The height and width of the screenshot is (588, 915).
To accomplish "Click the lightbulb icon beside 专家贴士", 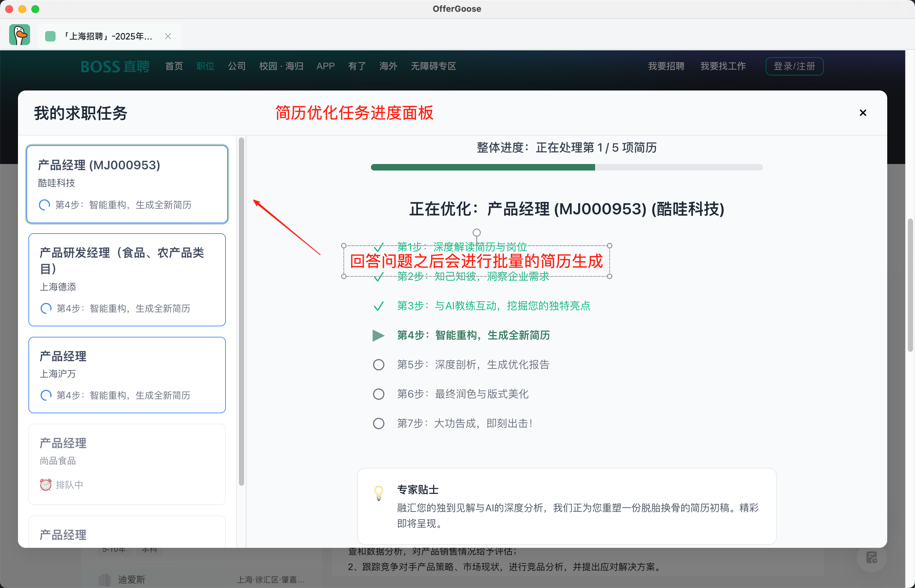I will click(378, 493).
